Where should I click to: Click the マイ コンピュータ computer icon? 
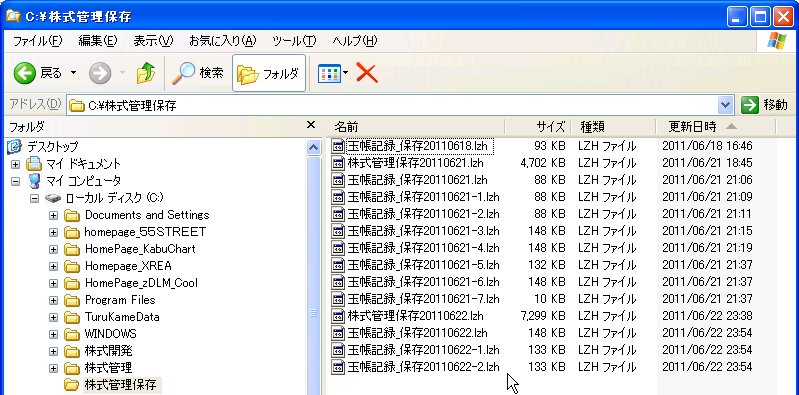pos(34,181)
